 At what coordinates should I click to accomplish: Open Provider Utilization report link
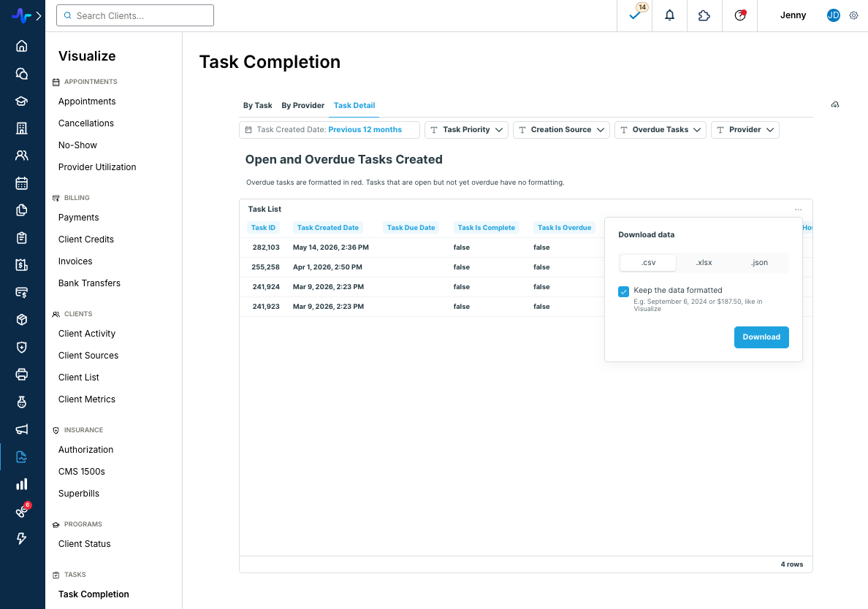(x=97, y=167)
